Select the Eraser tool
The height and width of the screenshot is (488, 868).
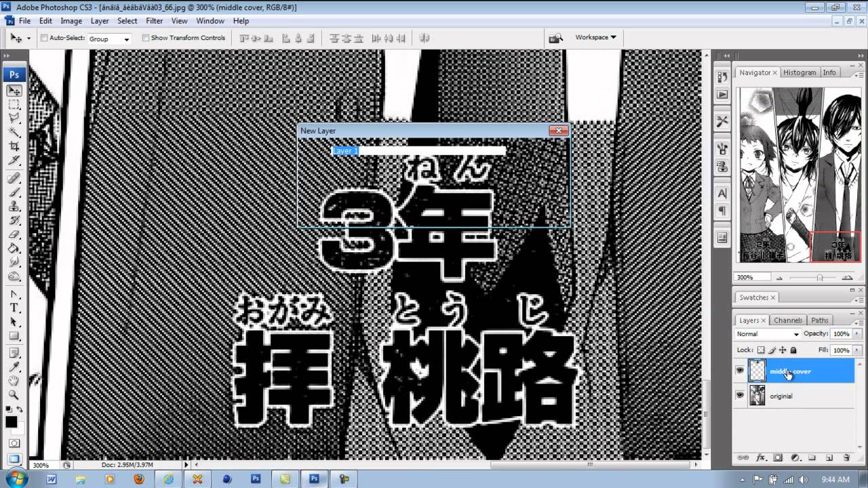pyautogui.click(x=14, y=235)
